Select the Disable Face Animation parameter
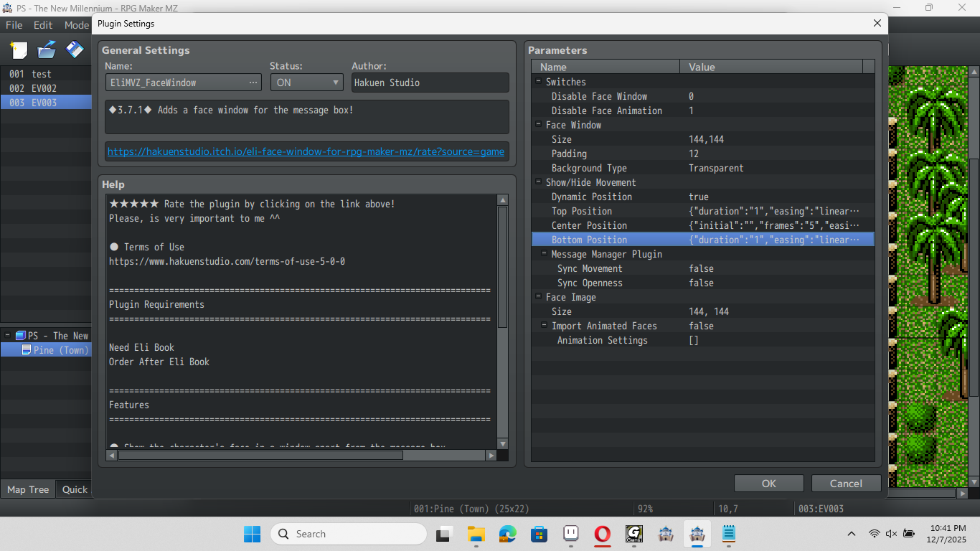 [x=703, y=110]
